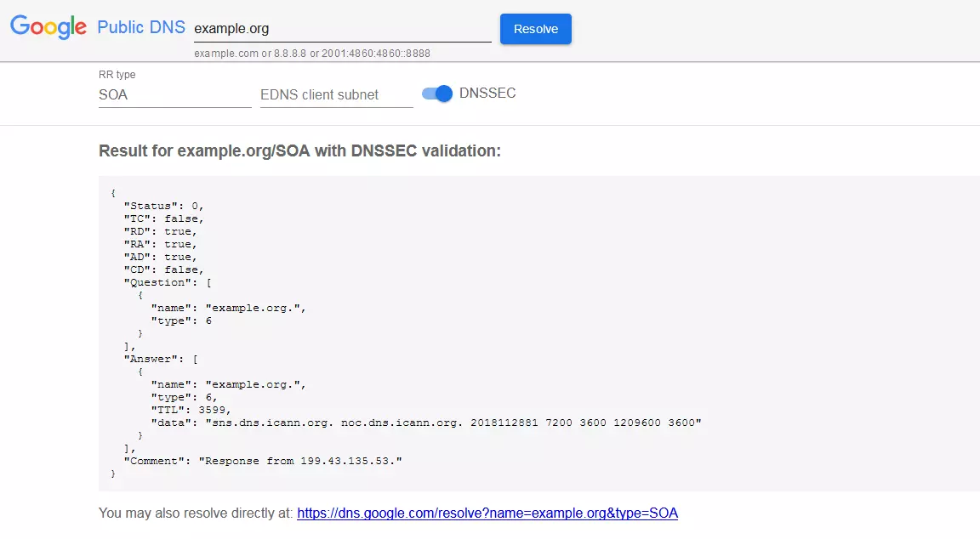Toggle the DNSSEC switch off
Image resolution: width=980 pixels, height=539 pixels.
point(437,94)
